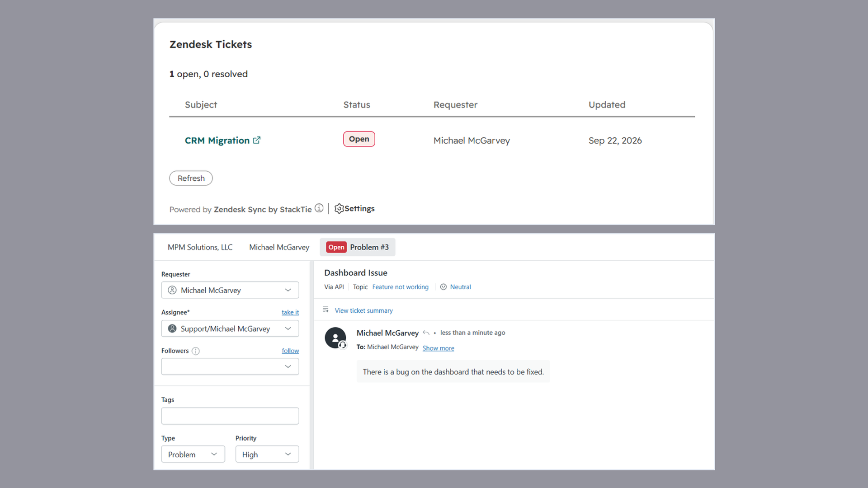
Task: Click the Open status badge for CRM Migration
Action: [x=359, y=139]
